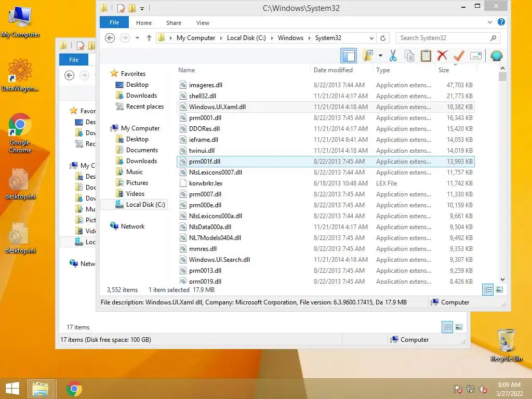
Task: Open the recent locations dropdown arrow
Action: click(137, 38)
